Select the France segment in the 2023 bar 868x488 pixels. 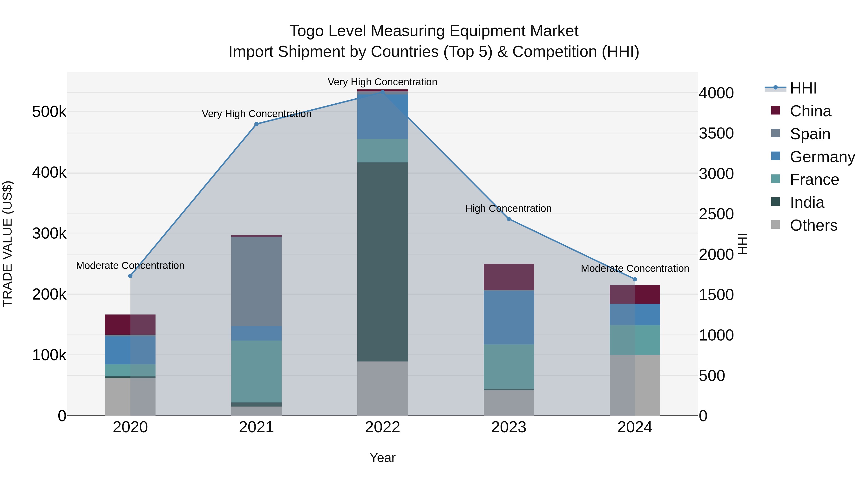(509, 367)
